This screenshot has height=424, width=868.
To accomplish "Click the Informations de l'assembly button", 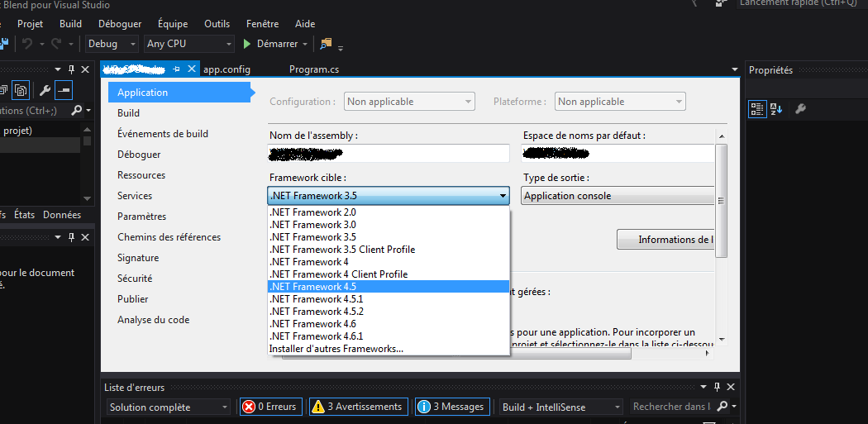I will [666, 240].
